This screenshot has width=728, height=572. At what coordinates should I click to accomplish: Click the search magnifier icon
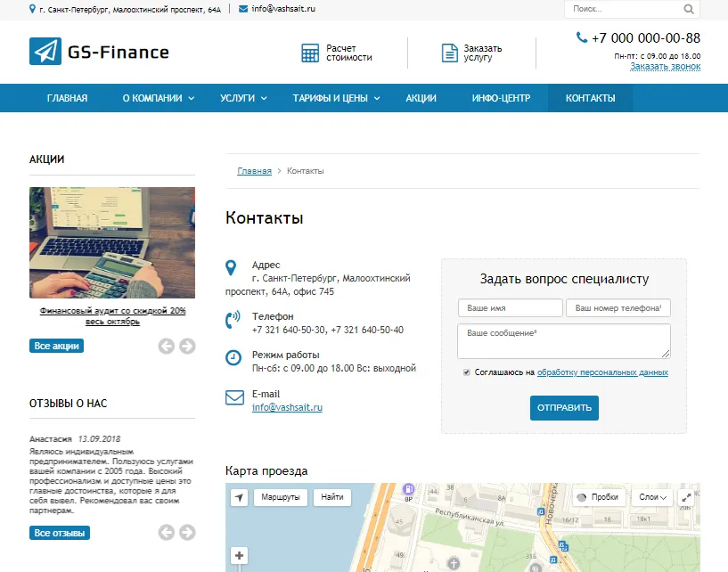688,8
